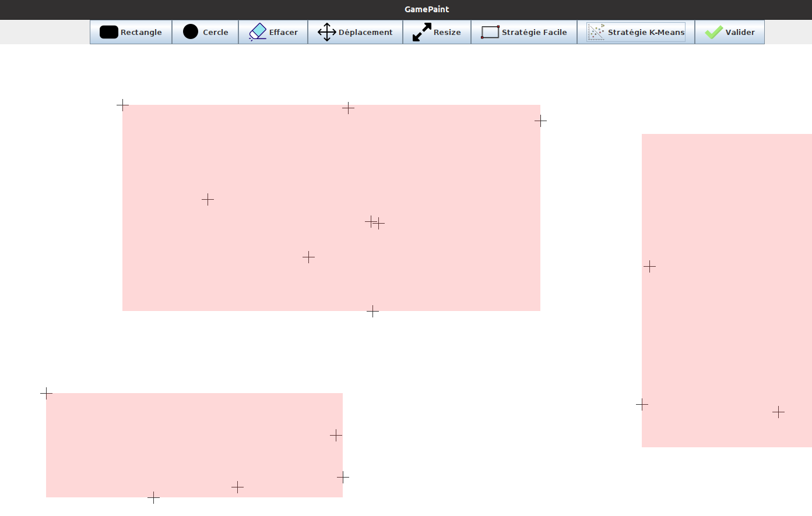Viewport: 812px width, 516px height.
Task: Click cross marker at large rectangle's top-left corner
Action: click(122, 105)
